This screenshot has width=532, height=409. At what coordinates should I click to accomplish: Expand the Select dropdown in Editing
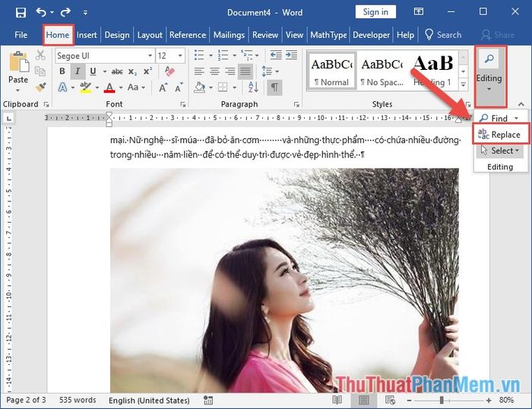point(500,151)
